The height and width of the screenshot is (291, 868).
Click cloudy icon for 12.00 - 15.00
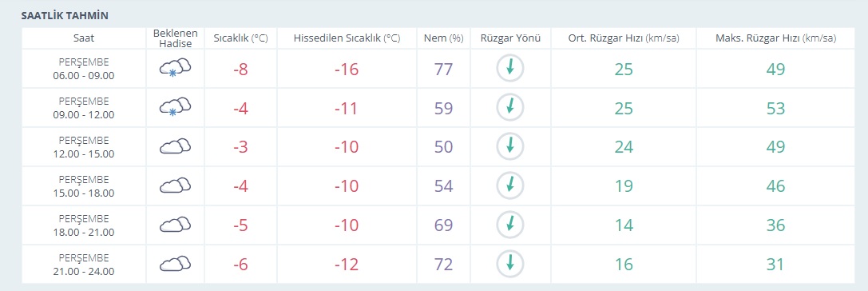(x=175, y=146)
